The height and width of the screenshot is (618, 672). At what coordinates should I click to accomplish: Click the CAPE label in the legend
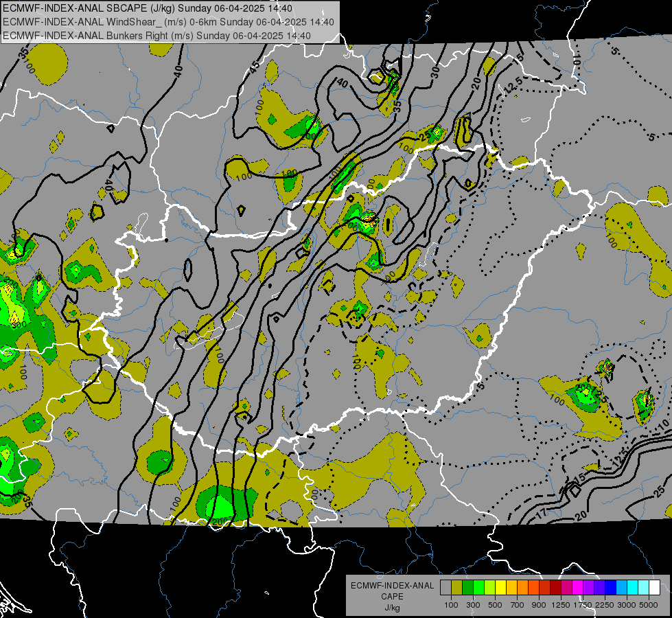click(392, 597)
